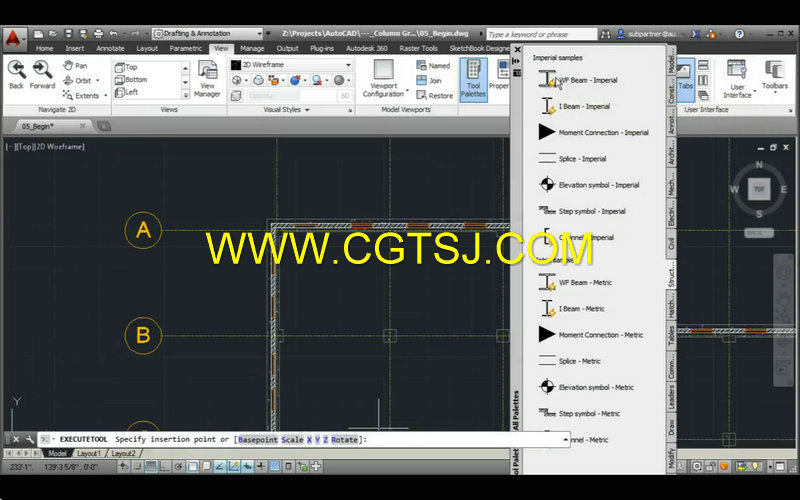Select Splice - Metric tool

click(x=570, y=361)
